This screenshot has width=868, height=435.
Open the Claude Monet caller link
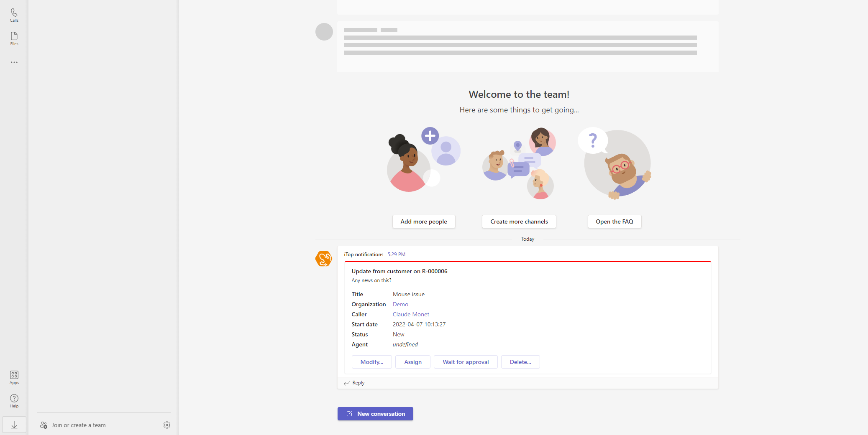coord(411,314)
